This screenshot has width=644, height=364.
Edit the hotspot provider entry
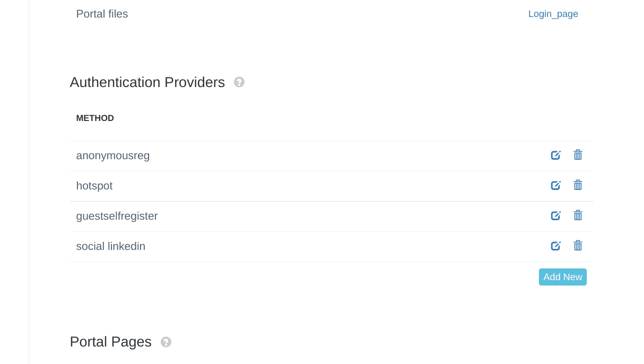(x=555, y=185)
